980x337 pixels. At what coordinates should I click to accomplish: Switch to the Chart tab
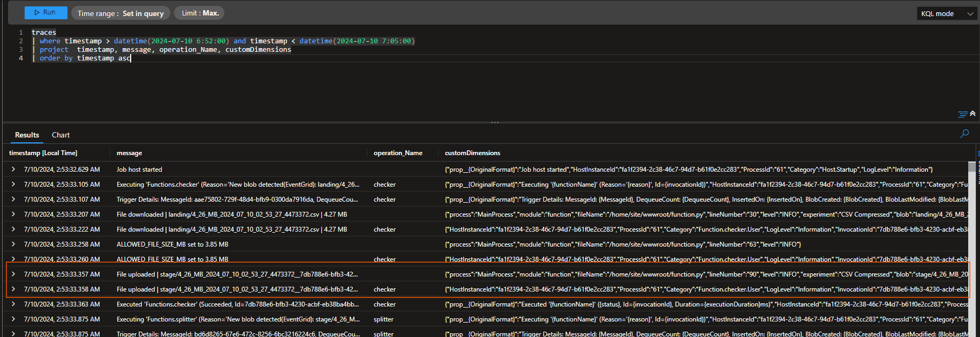[x=61, y=135]
